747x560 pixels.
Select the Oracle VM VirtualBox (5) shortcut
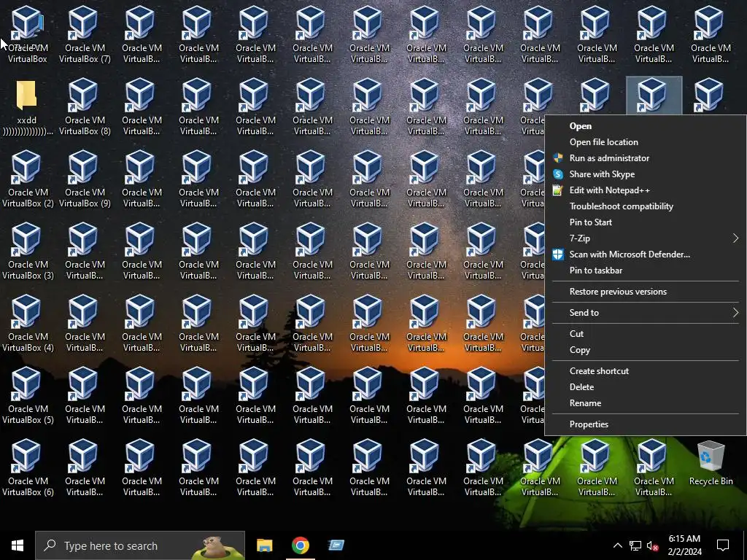point(28,395)
